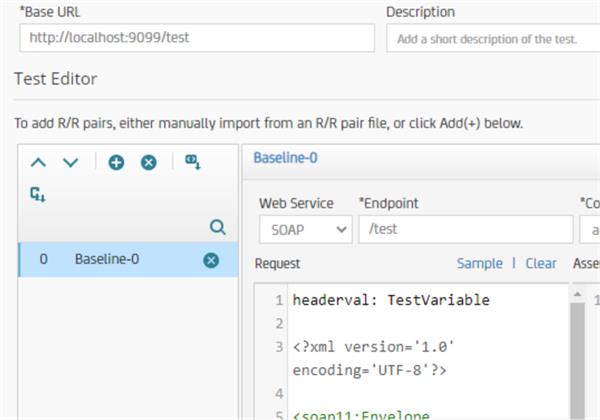Select the Baseline-0 row in list
This screenshot has width=600, height=420.
coord(128,259)
